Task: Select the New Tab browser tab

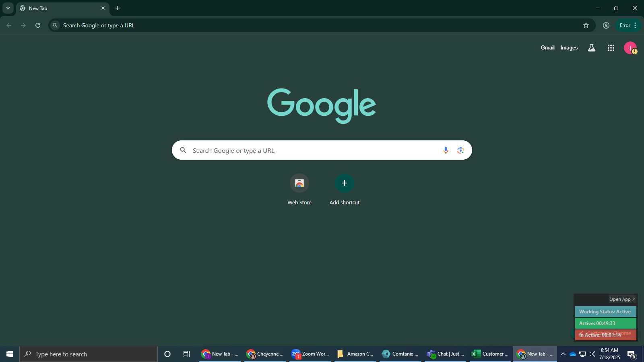Action: 62,8
